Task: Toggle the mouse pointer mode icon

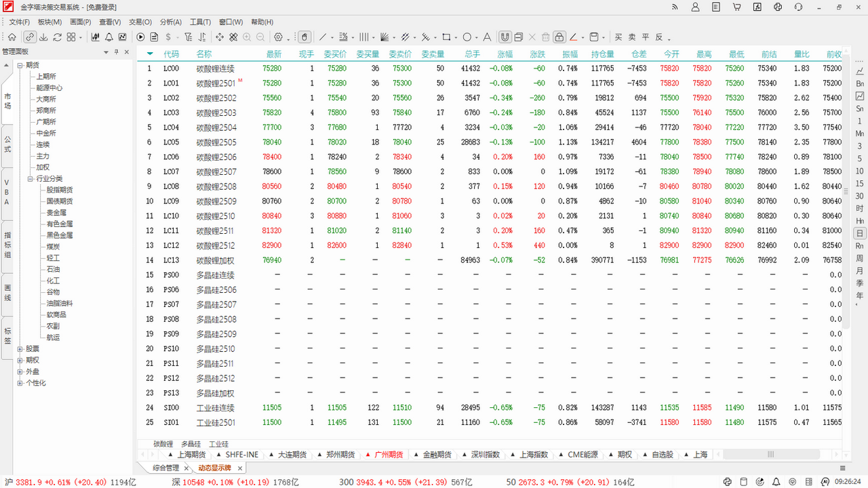Action: [305, 37]
